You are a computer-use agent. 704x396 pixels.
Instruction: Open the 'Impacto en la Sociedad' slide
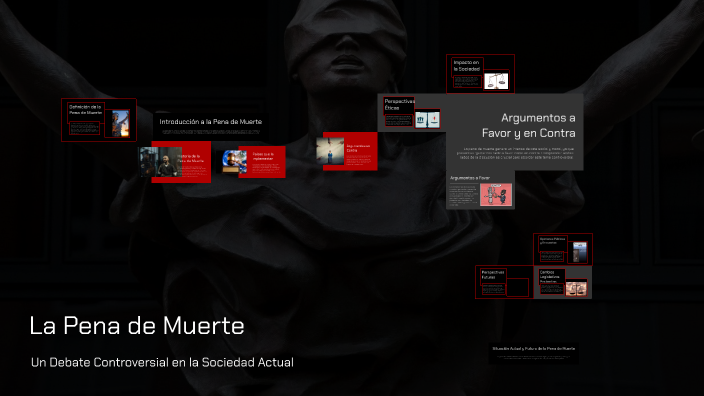[x=480, y=74]
